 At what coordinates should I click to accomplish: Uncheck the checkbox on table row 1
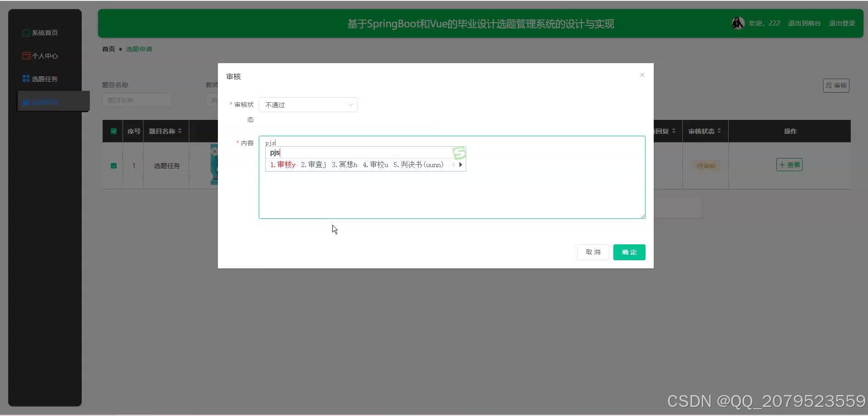coord(113,166)
